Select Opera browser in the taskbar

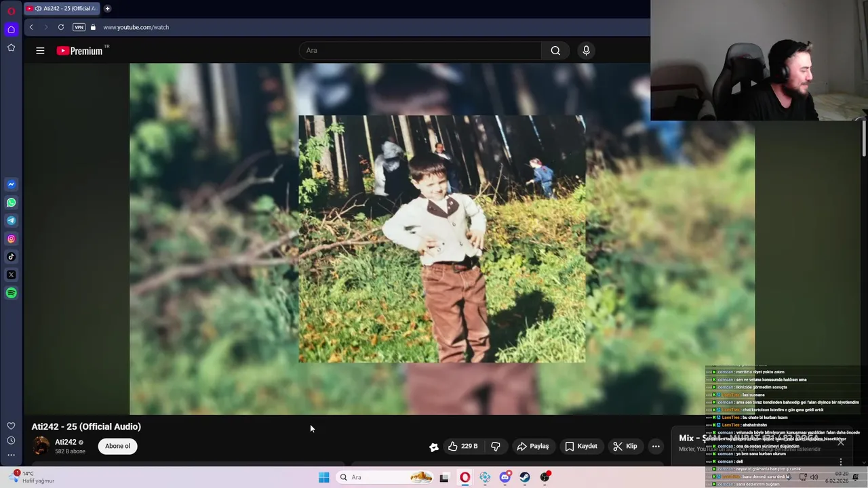465,477
